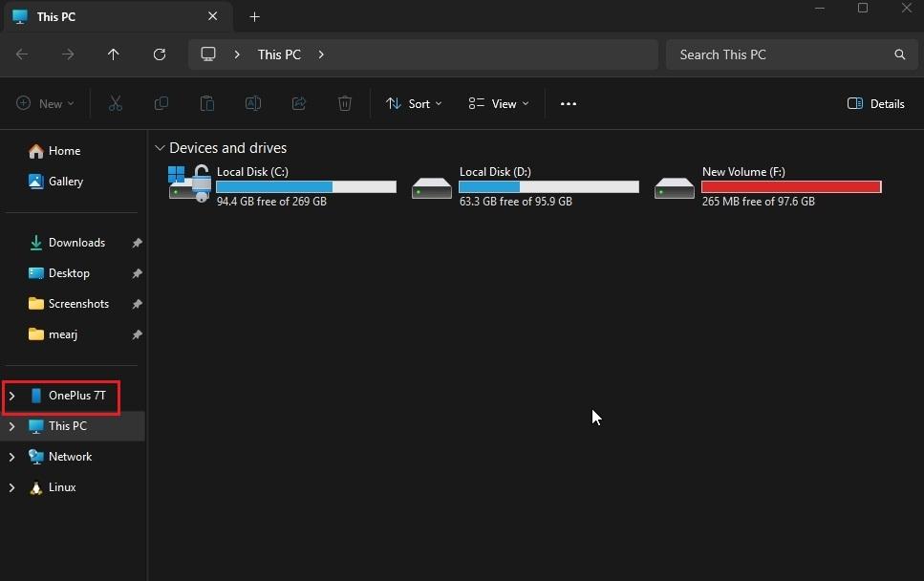Click the Rename icon in toolbar
This screenshot has height=581, width=924.
pyautogui.click(x=253, y=104)
